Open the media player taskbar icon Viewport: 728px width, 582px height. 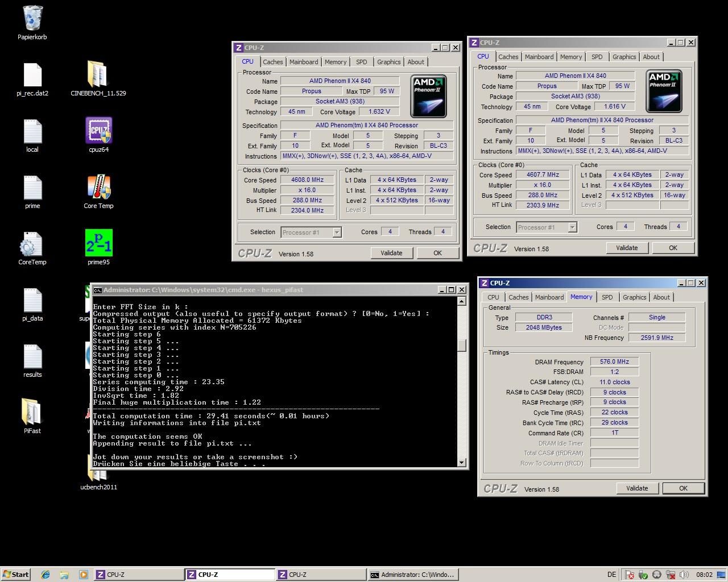click(x=83, y=575)
